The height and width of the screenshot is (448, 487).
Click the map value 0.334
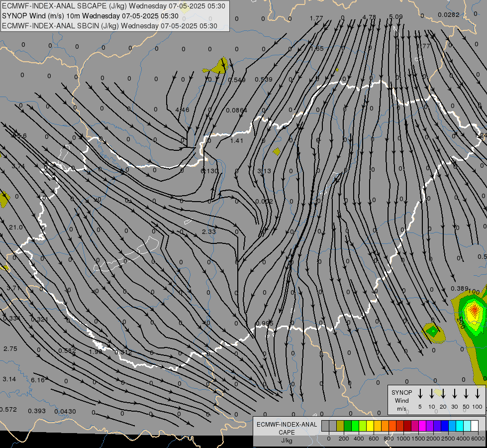pos(11,319)
